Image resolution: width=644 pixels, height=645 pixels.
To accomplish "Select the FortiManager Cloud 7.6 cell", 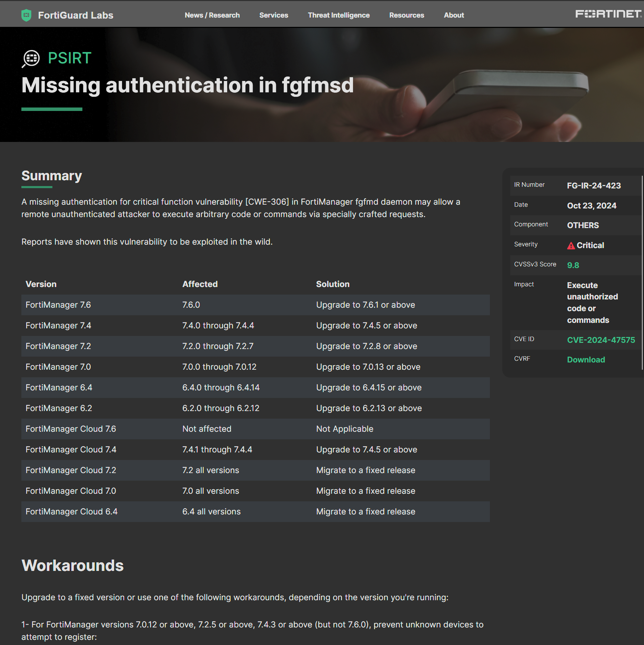I will pyautogui.click(x=71, y=429).
